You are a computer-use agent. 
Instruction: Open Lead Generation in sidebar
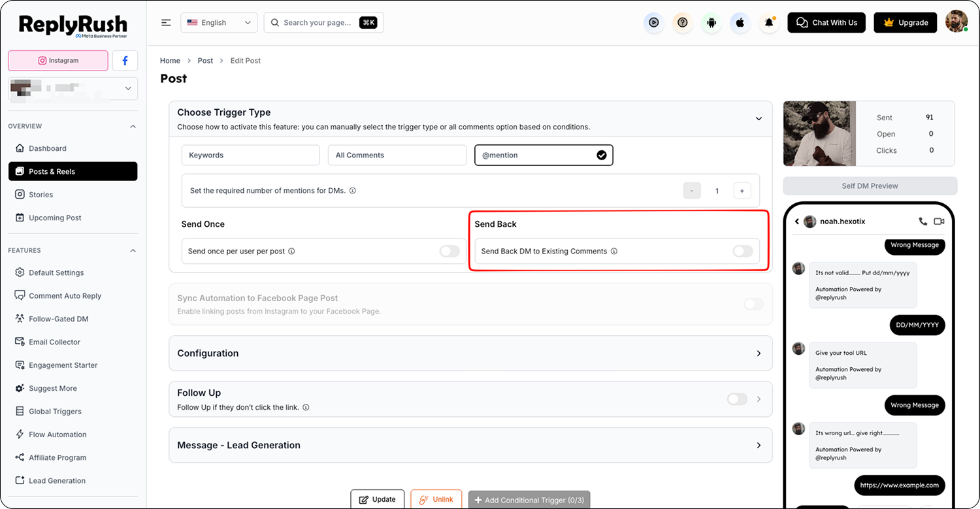(x=73, y=480)
